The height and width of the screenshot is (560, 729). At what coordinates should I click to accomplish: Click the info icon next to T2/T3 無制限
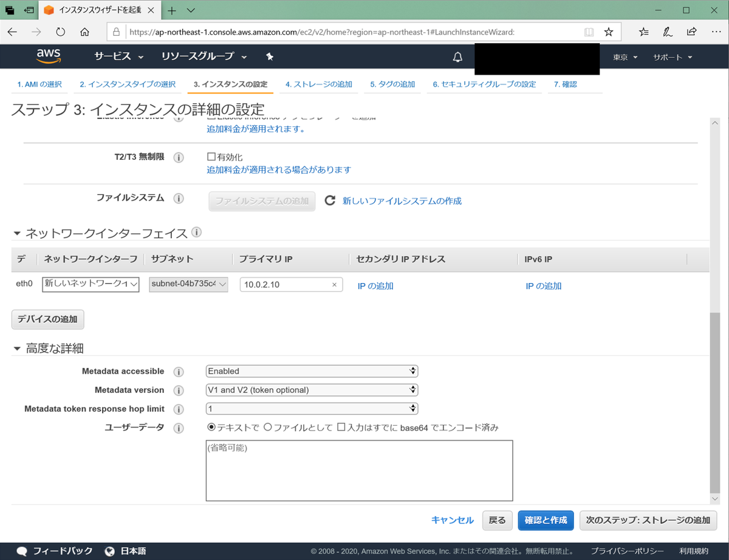pos(179,157)
